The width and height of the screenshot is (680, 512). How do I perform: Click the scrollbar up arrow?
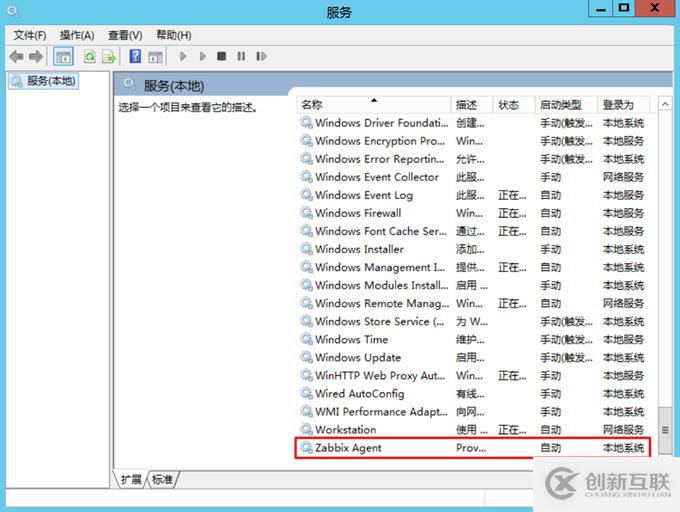click(665, 104)
